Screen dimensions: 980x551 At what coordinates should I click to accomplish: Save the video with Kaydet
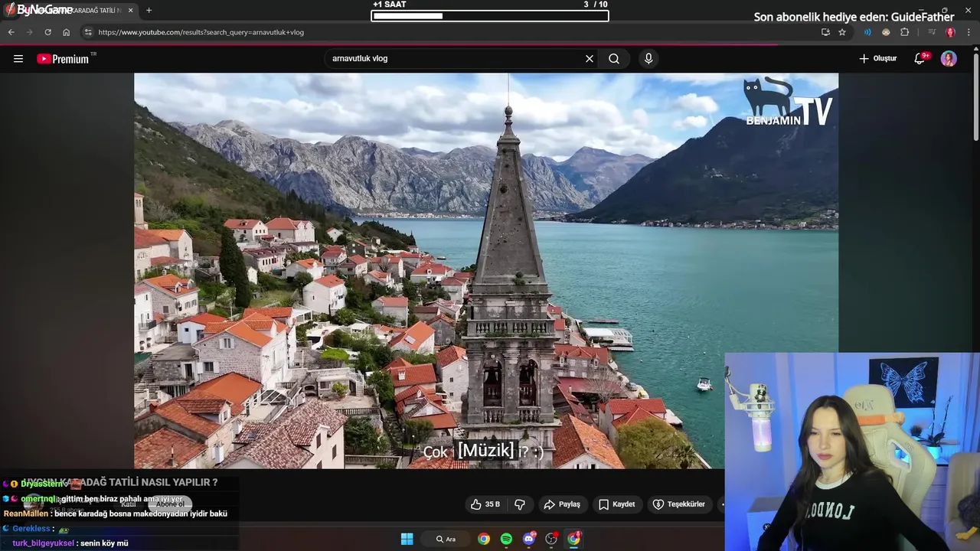(x=617, y=504)
